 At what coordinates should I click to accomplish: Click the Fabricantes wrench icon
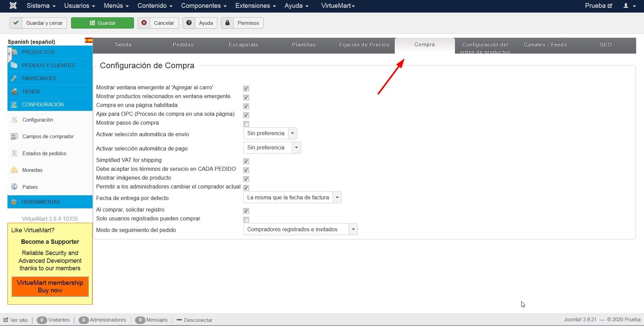click(x=14, y=78)
